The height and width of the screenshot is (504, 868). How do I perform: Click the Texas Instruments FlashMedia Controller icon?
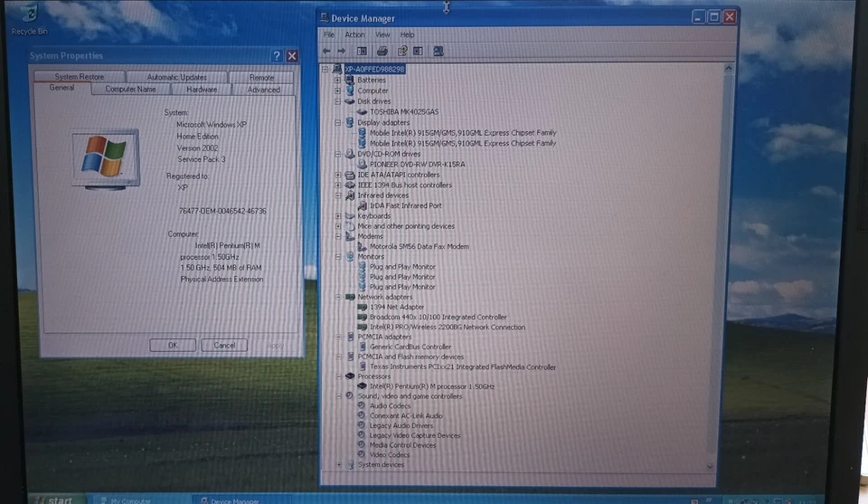[x=362, y=366]
